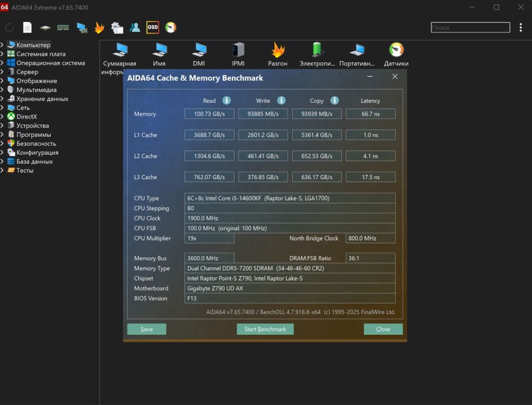Click the Memory Read value 100.73 GB/s
Viewport: 532px width, 405px height.
[209, 114]
